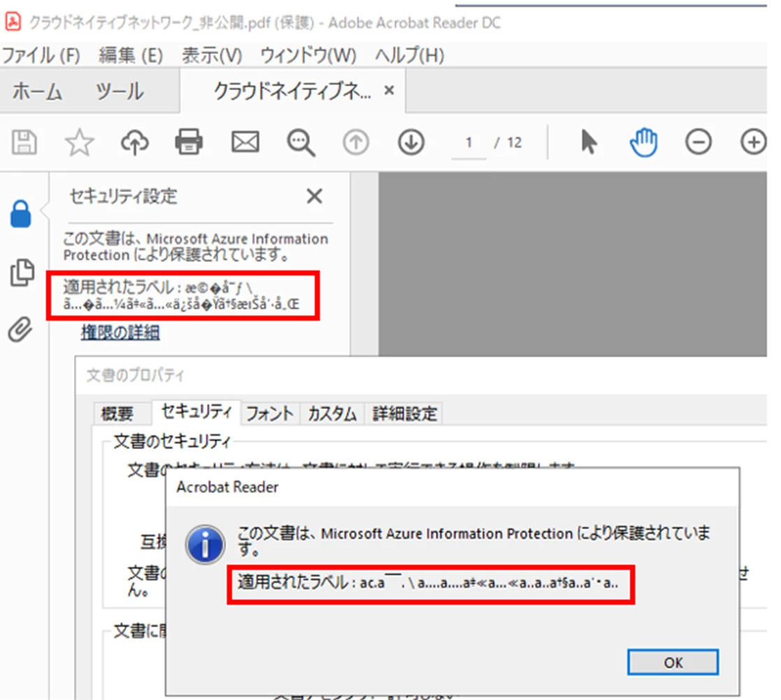This screenshot has width=781, height=700.
Task: Click the page number field showing 1
Action: (x=469, y=143)
